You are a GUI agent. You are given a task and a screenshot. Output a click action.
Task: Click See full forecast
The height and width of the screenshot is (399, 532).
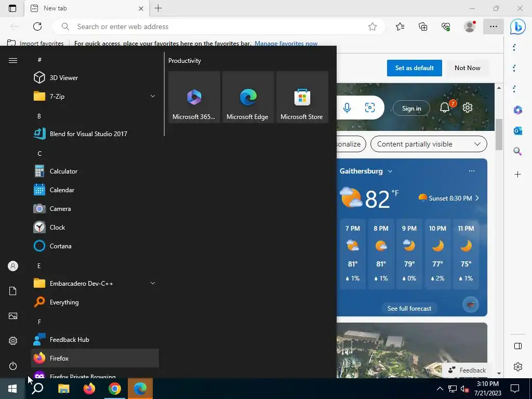point(409,309)
